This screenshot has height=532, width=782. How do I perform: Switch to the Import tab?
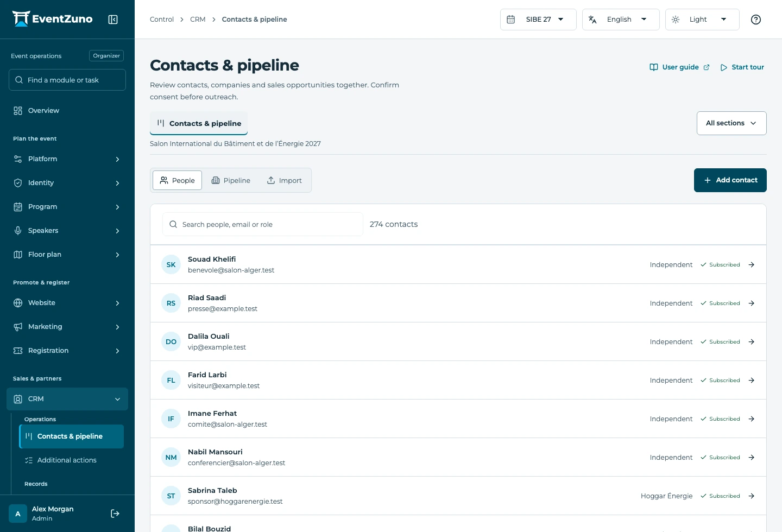tap(284, 180)
